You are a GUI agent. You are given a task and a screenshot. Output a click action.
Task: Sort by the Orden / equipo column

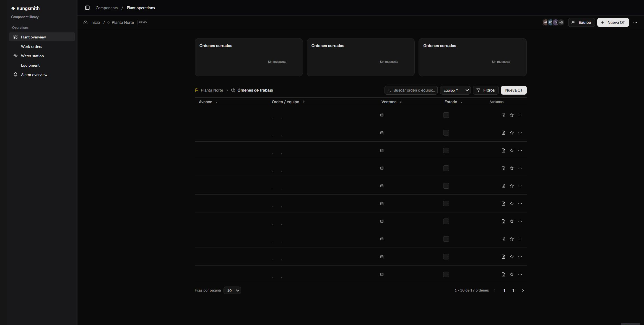pos(288,102)
